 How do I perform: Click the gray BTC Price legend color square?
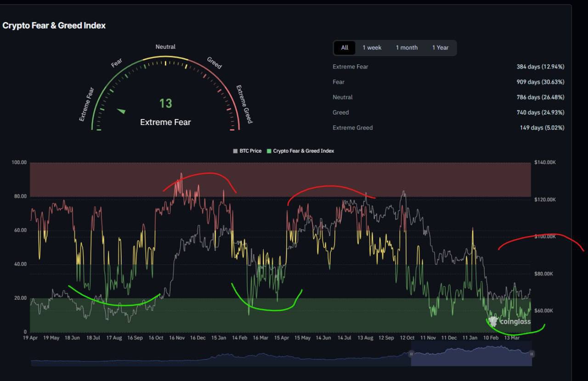pos(235,151)
